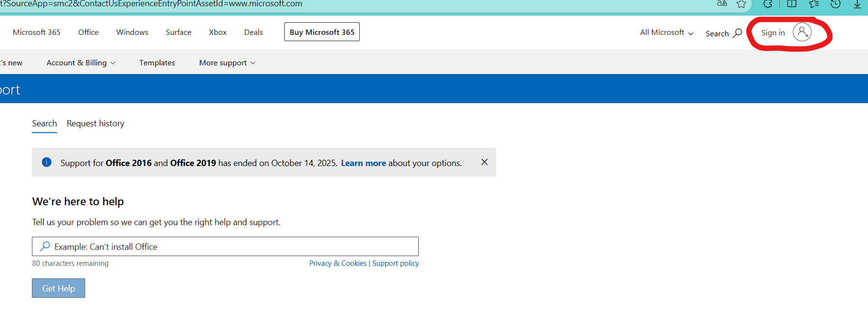The width and height of the screenshot is (868, 335).
Task: Switch to the Request history tab
Action: pyautogui.click(x=95, y=123)
